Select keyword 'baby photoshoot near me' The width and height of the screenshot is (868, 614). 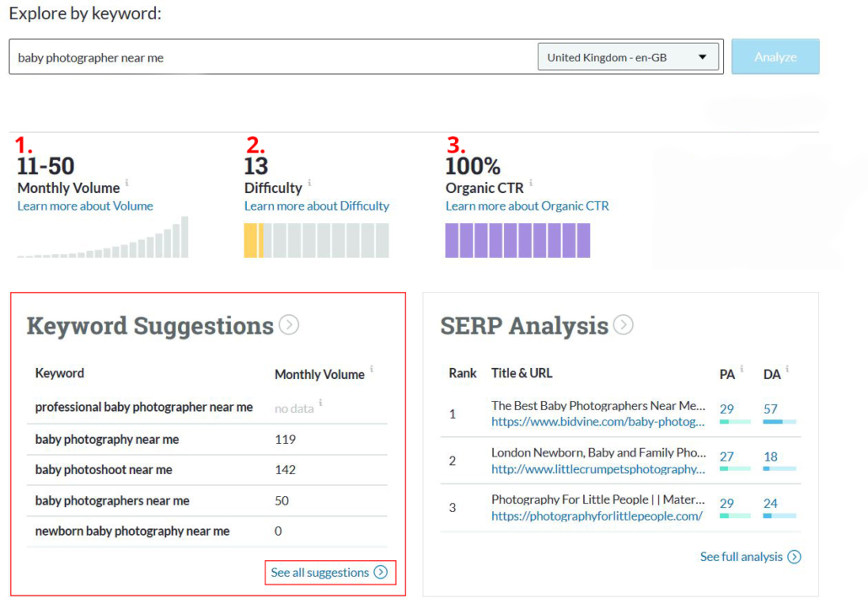[x=104, y=470]
